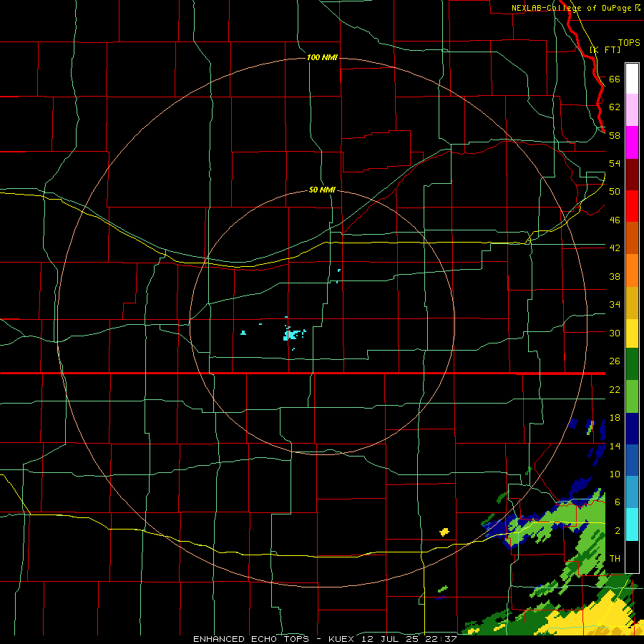Screen dimensions: 644x644
Task: Click the small cyan echo west of the main cluster
Action: [243, 333]
